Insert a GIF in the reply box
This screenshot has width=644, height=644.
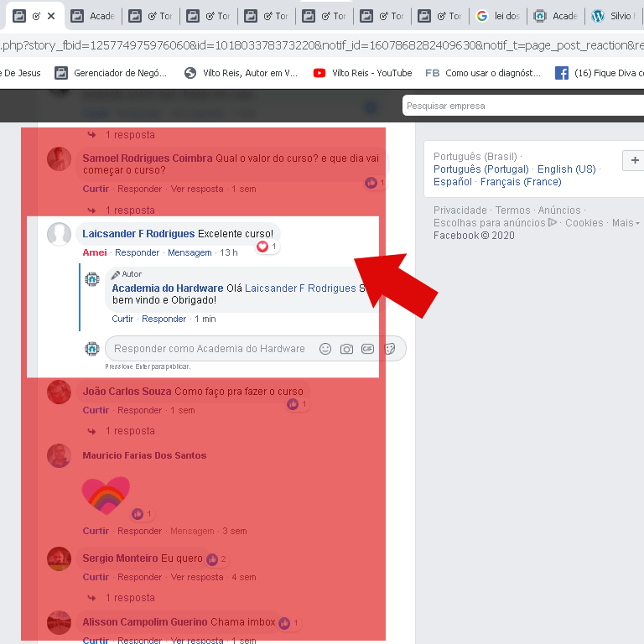pos(367,349)
